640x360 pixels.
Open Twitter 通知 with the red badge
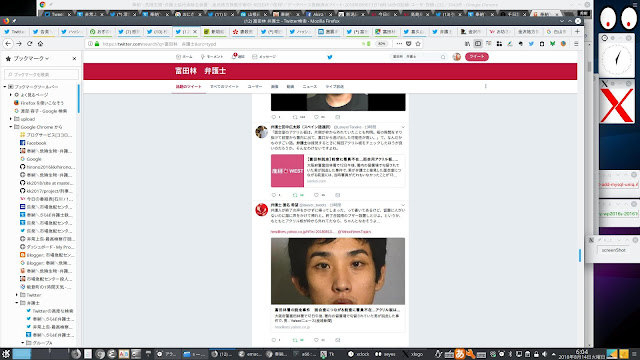pyautogui.click(x=238, y=57)
